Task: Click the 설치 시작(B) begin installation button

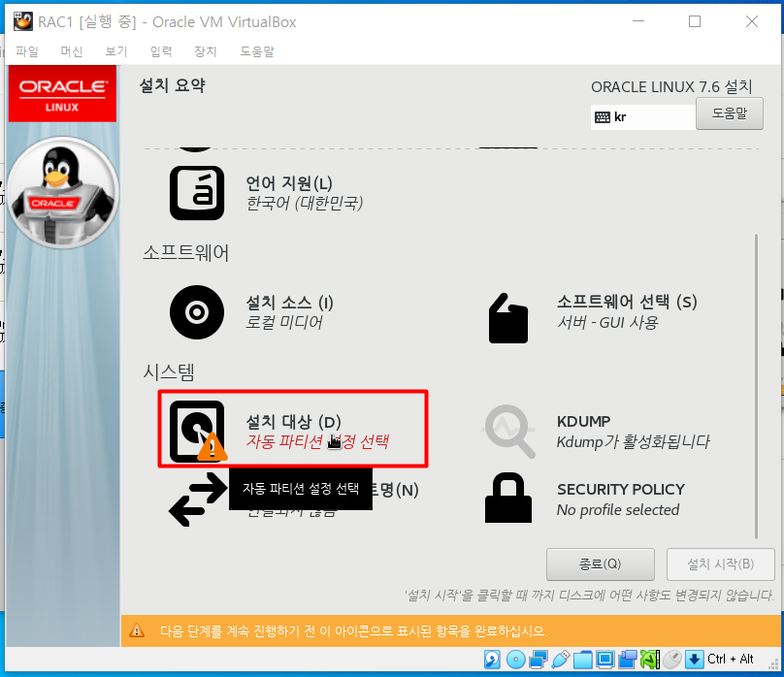Action: [720, 564]
